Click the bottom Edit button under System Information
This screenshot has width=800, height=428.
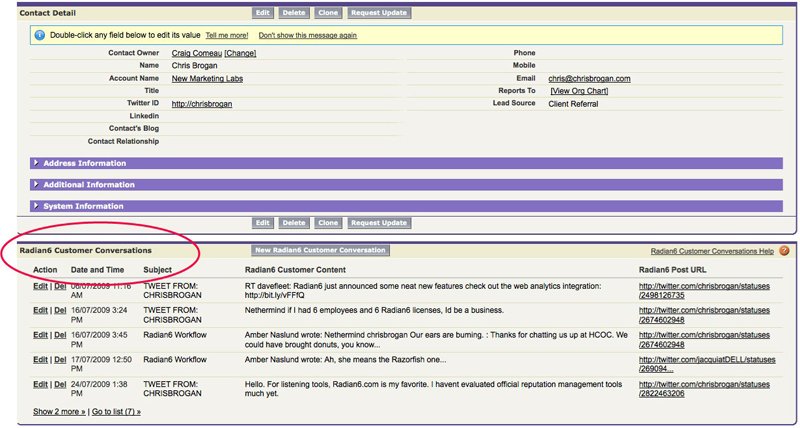tap(263, 223)
